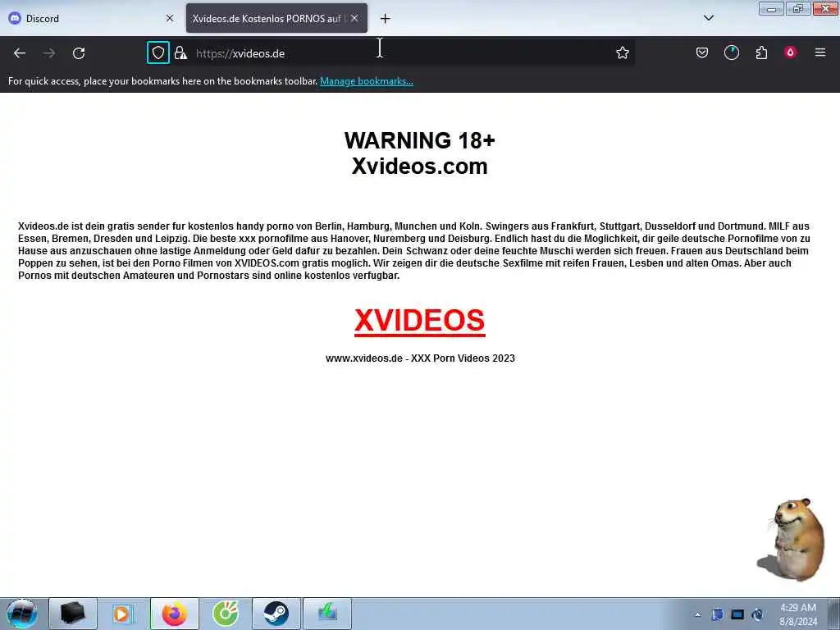Click the footer text www.xvideos.de XXX Porn Videos 2023
Viewport: 840px width, 630px height.
[x=420, y=358]
